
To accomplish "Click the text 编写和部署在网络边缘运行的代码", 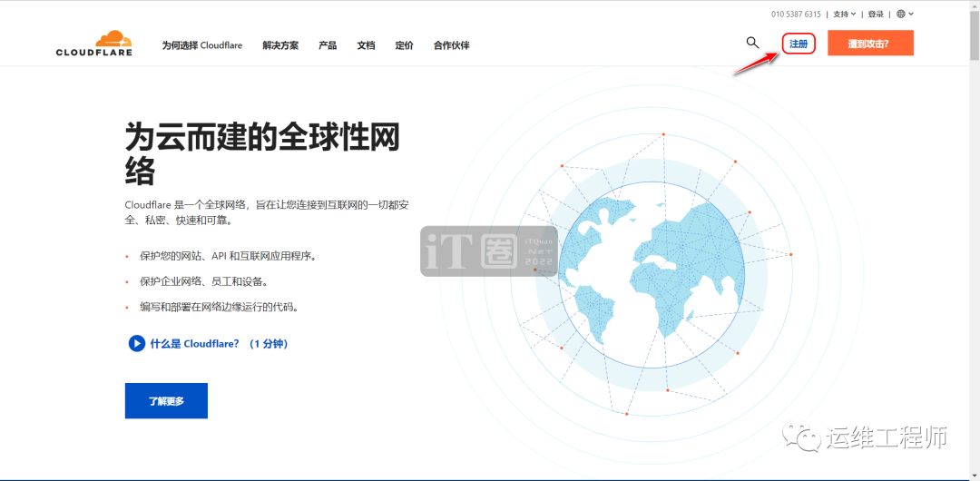I will point(219,307).
